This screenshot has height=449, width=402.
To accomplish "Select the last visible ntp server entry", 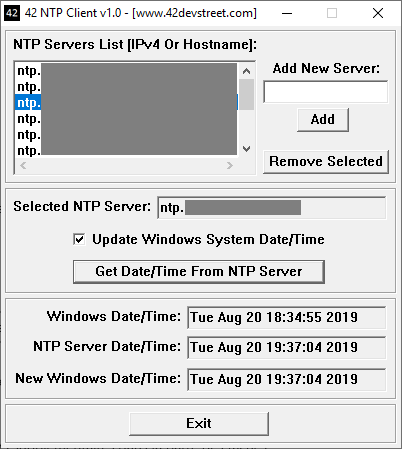I will (x=126, y=150).
